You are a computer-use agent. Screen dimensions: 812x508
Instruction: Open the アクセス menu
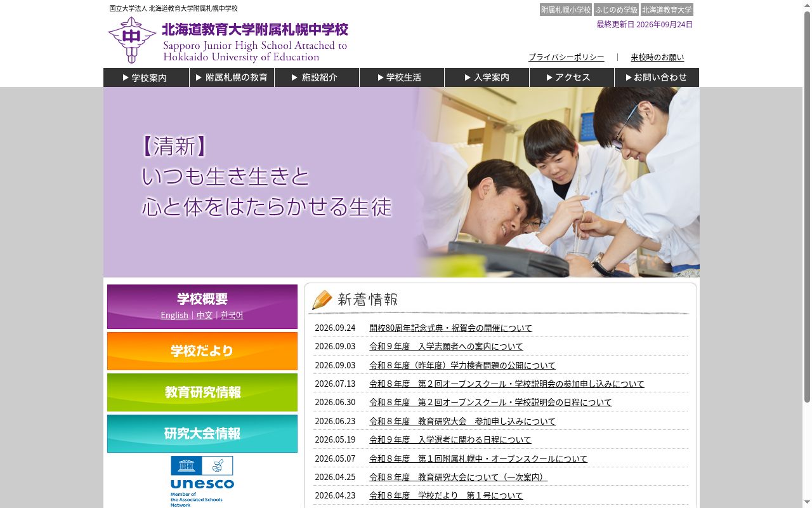(572, 77)
